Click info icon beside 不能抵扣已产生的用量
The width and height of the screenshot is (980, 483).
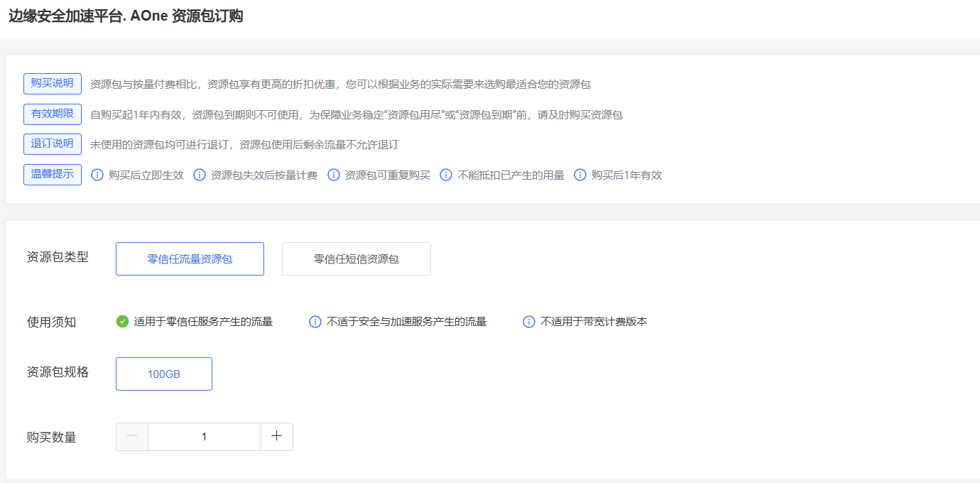pos(446,175)
